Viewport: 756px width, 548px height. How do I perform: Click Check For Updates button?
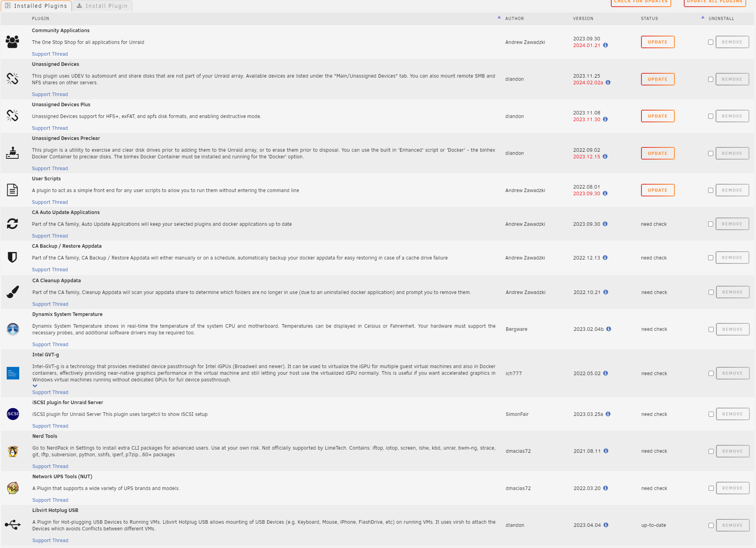click(641, 2)
